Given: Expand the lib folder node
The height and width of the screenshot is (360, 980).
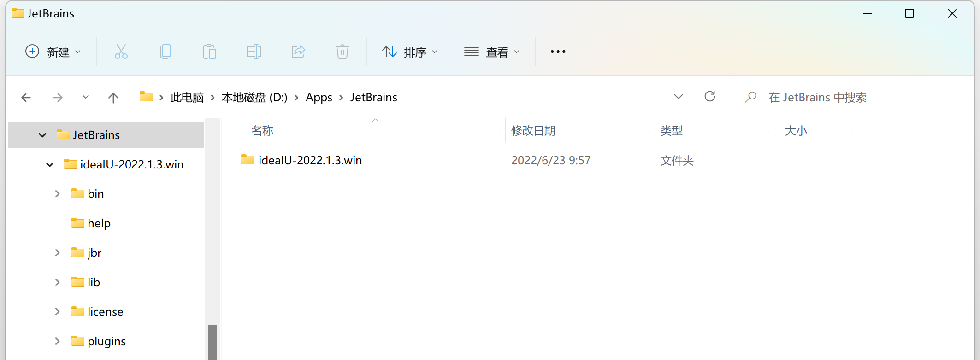Looking at the screenshot, I should pyautogui.click(x=57, y=282).
